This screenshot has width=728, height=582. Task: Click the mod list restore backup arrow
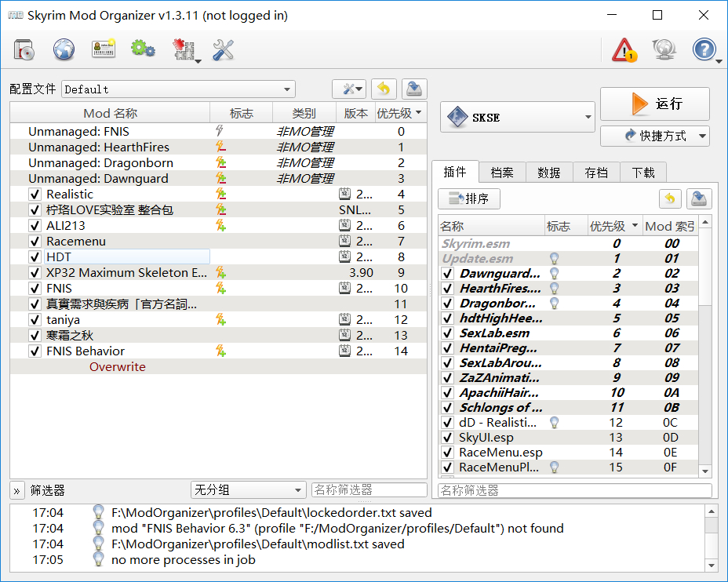(384, 89)
